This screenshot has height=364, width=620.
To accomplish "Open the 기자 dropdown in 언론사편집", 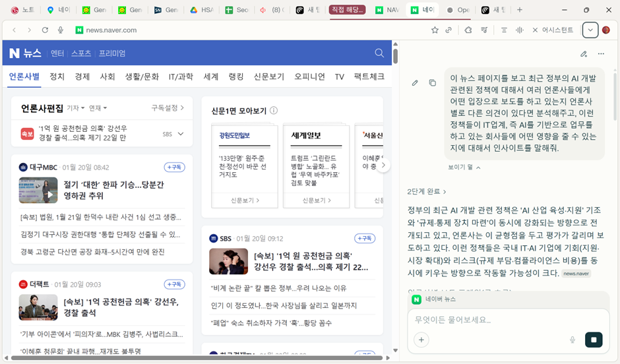I will [x=76, y=108].
